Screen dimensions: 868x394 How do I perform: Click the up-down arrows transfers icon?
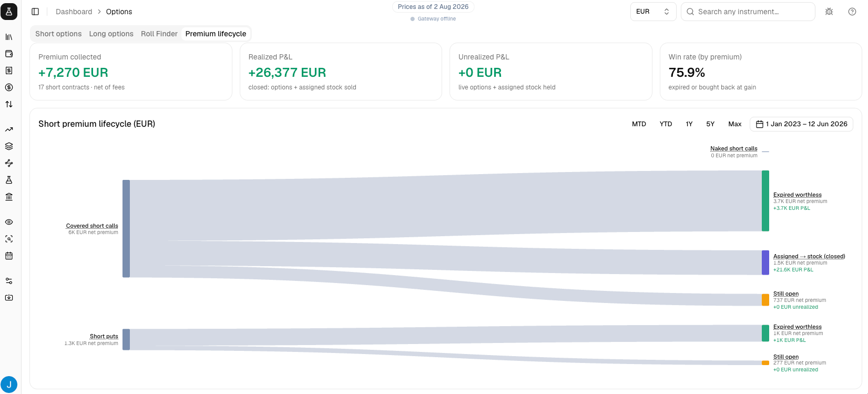point(9,104)
